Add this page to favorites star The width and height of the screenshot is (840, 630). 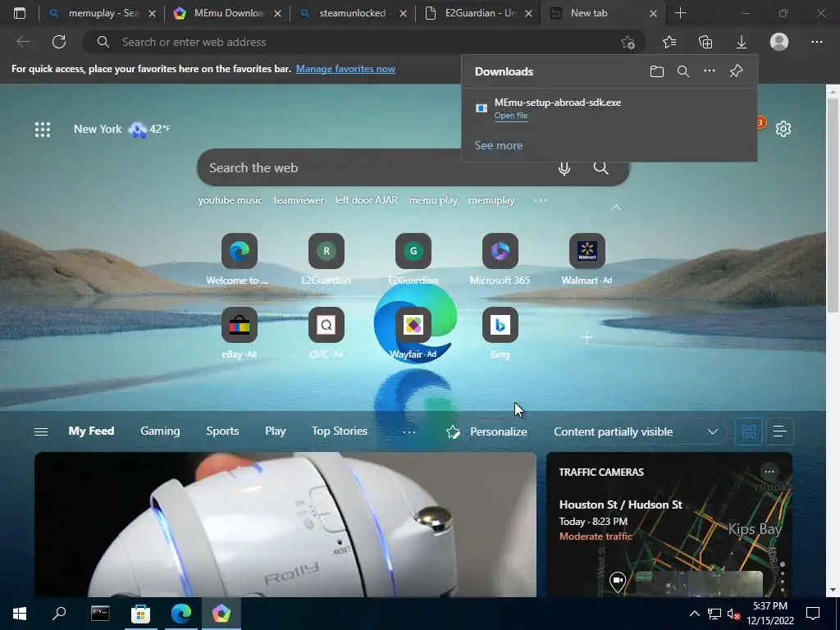[628, 43]
